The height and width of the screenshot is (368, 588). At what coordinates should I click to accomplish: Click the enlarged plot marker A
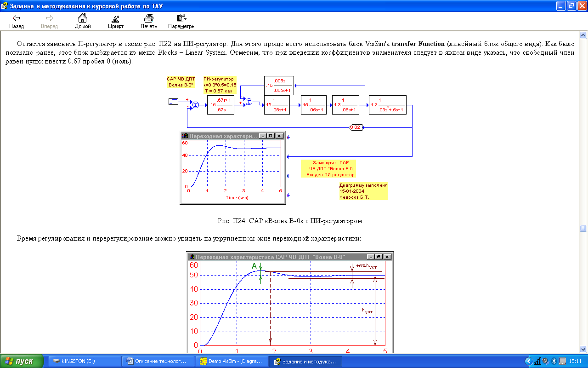click(x=254, y=266)
